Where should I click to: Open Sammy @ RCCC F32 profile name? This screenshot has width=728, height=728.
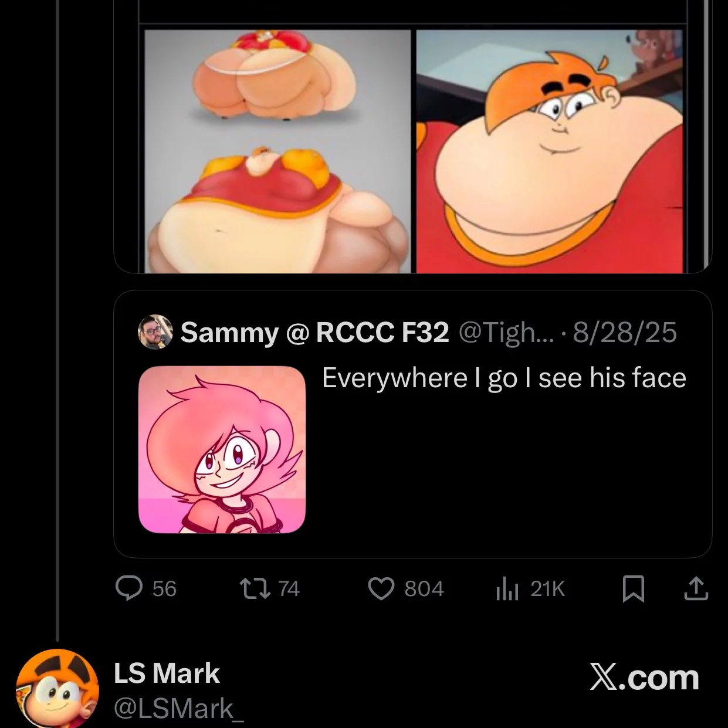coord(314,332)
